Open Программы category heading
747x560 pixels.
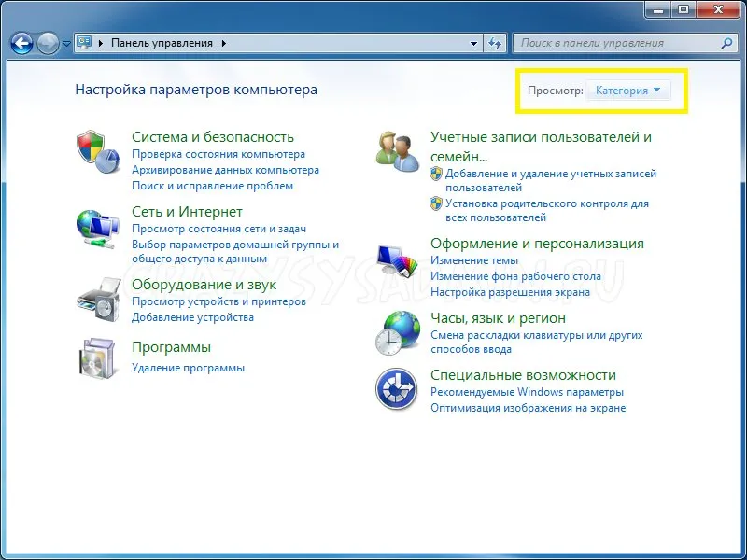[x=171, y=347]
